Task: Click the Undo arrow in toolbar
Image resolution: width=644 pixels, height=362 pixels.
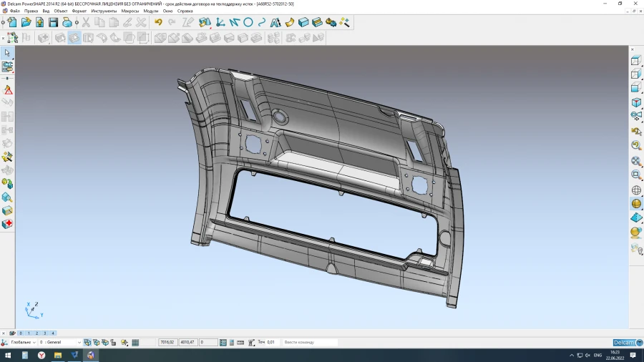Action: (x=158, y=22)
